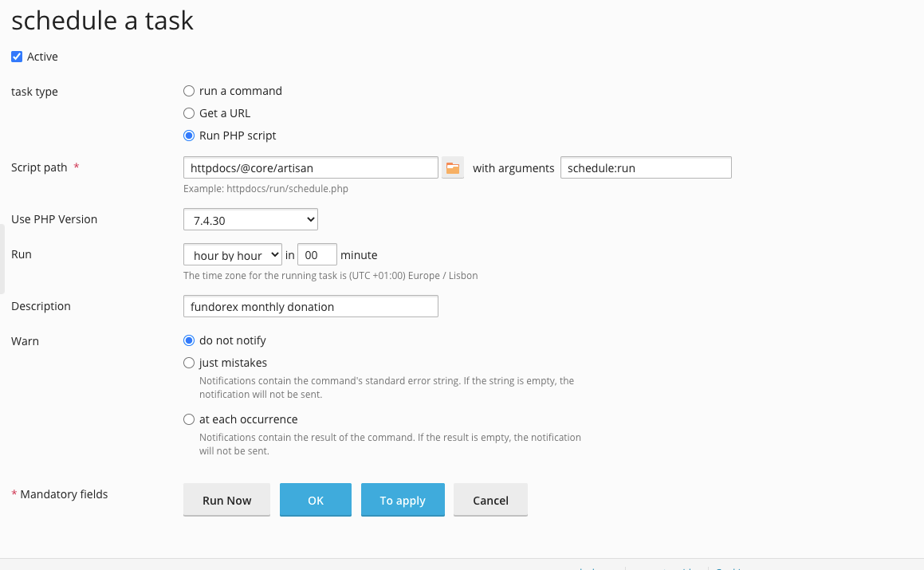Screen dimensions: 924x570
Task: Open the folder browser for Script path
Action: pyautogui.click(x=452, y=167)
